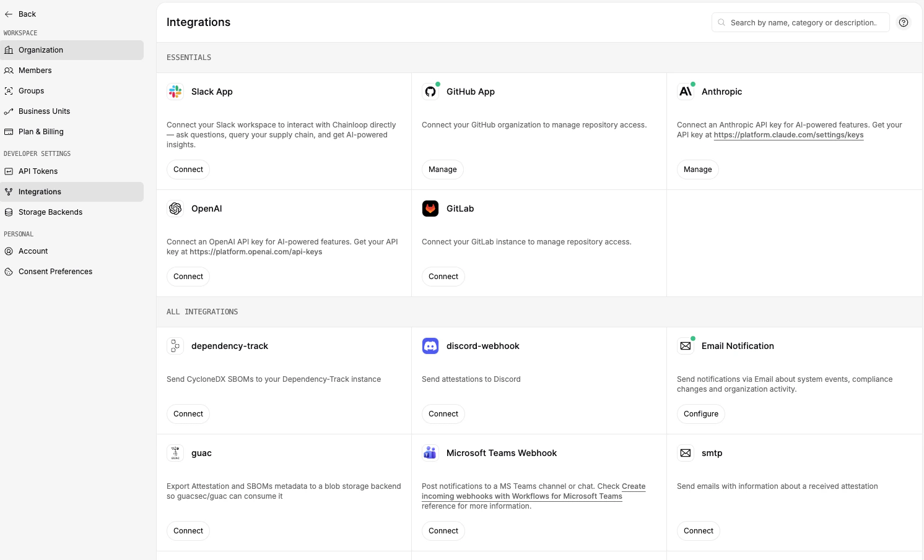The height and width of the screenshot is (560, 924).
Task: Click the dependency-track logo icon
Action: 175,346
